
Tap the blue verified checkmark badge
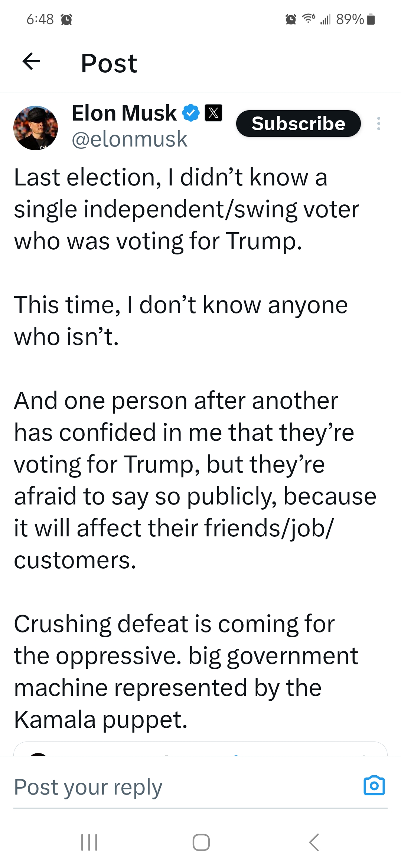point(190,113)
